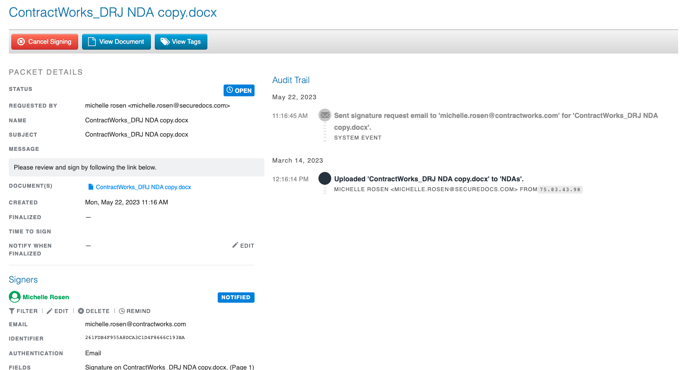Click the March 14, 2023 audit date
Viewport: 688px width, 370px height.
click(x=297, y=161)
